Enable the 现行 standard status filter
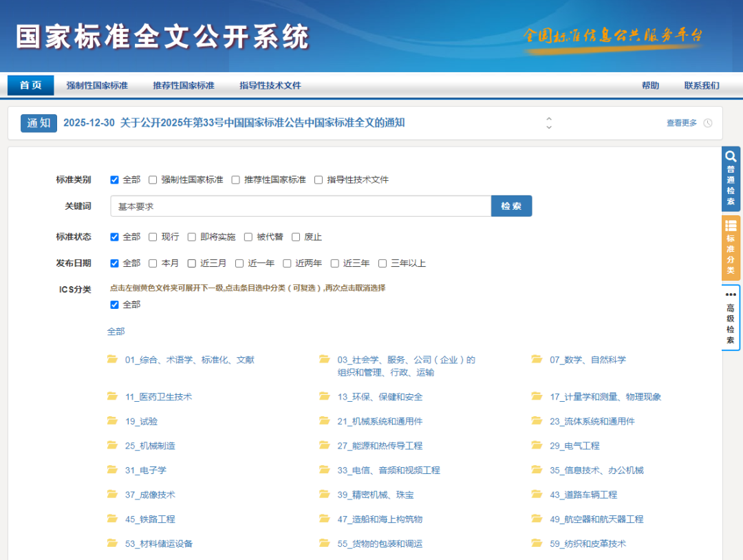Screen dimensions: 743x560 152,236
